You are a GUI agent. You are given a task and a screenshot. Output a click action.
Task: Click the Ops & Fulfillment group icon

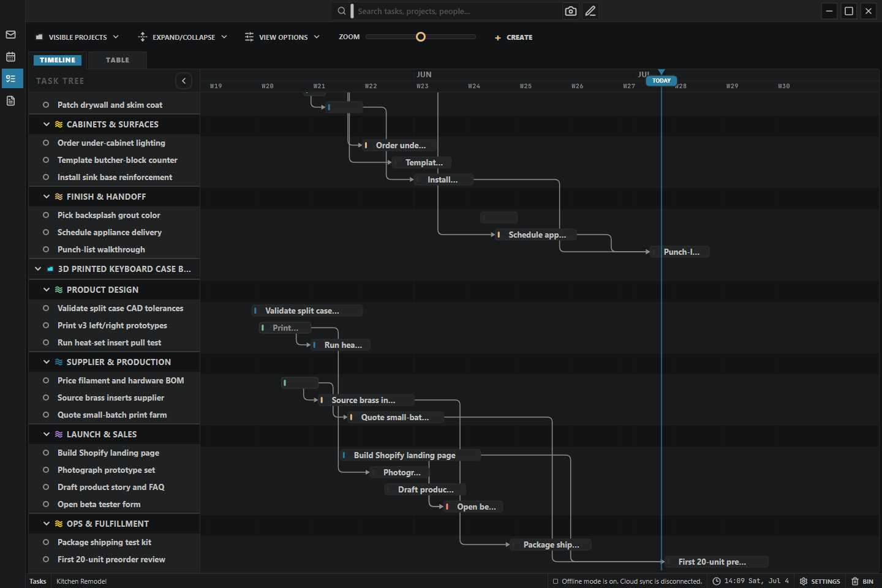tap(59, 524)
